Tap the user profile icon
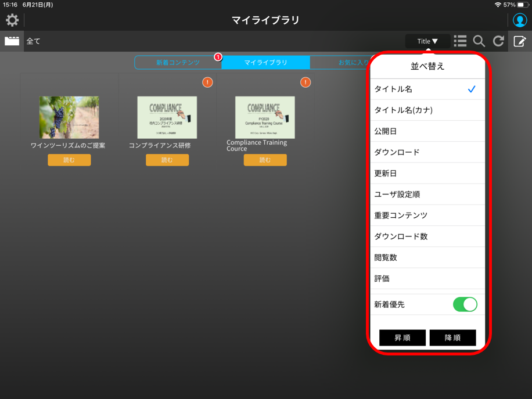This screenshot has width=532, height=399. pos(519,20)
